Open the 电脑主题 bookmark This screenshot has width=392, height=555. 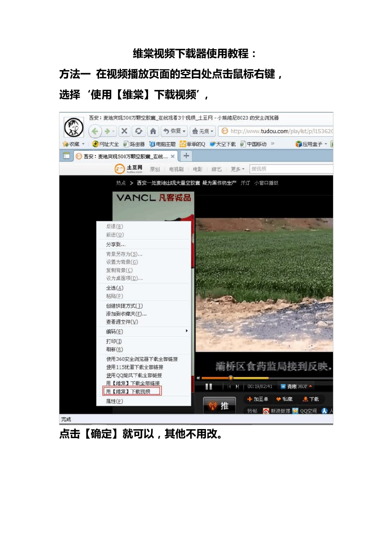[x=163, y=144]
